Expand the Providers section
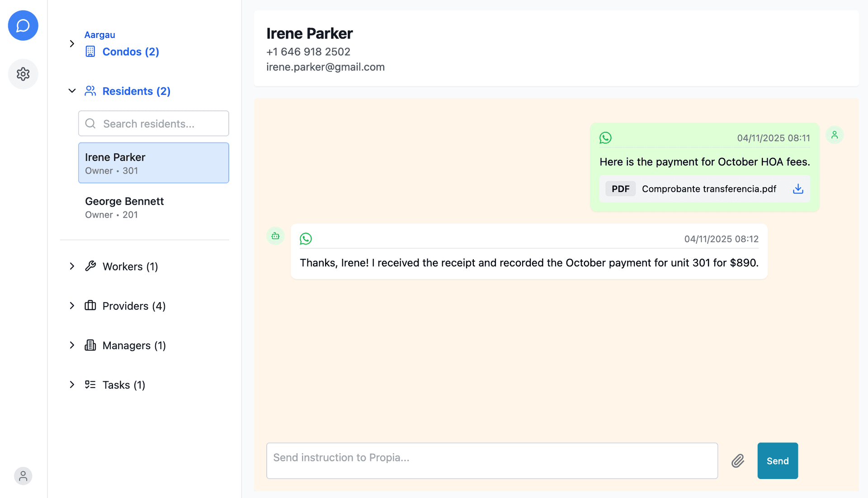The height and width of the screenshot is (498, 868). coord(72,306)
